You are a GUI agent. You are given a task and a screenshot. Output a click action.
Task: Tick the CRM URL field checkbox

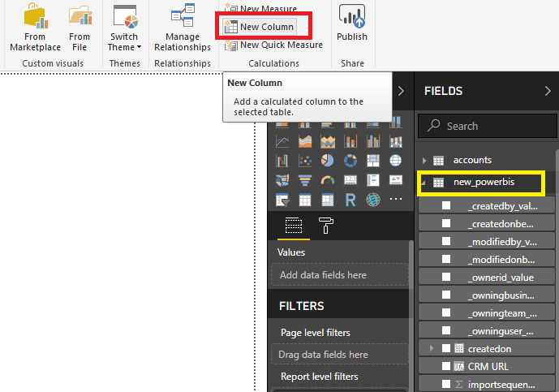446,366
